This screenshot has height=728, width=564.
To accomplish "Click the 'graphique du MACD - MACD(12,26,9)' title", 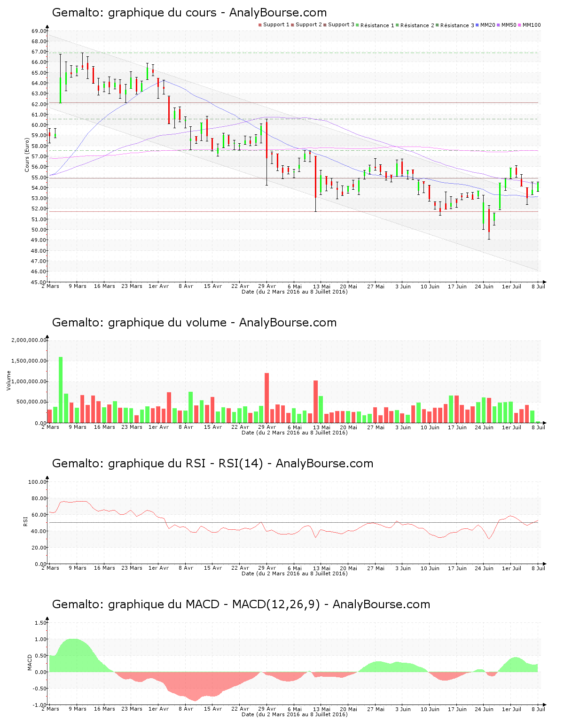I will (214, 604).
